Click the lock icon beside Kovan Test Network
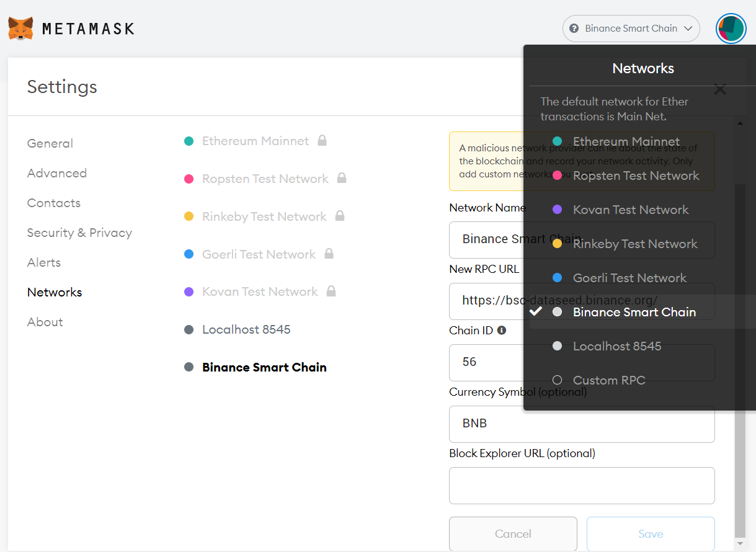 pyautogui.click(x=331, y=292)
